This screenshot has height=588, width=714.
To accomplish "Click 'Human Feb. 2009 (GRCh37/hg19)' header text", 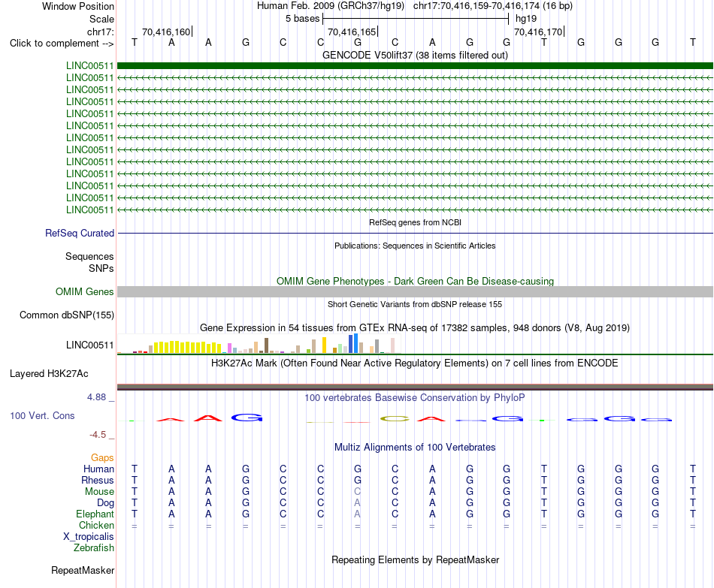I will pyautogui.click(x=331, y=6).
